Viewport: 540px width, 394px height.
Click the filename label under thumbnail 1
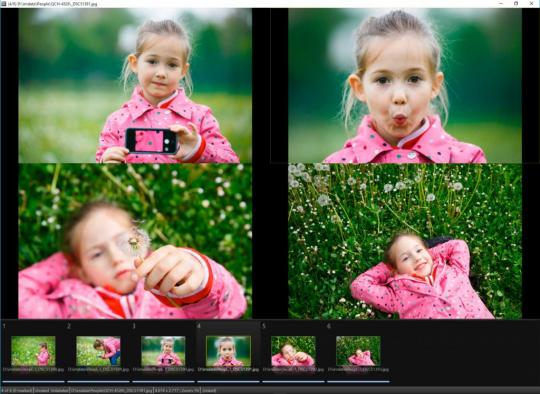[x=33, y=370]
